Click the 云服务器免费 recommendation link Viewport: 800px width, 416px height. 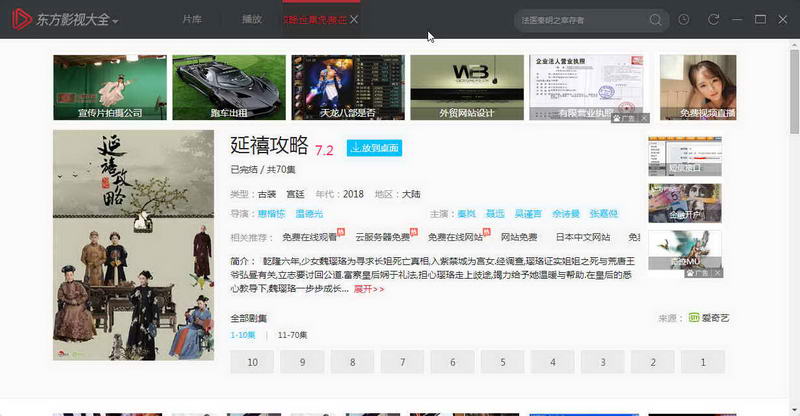pyautogui.click(x=383, y=237)
